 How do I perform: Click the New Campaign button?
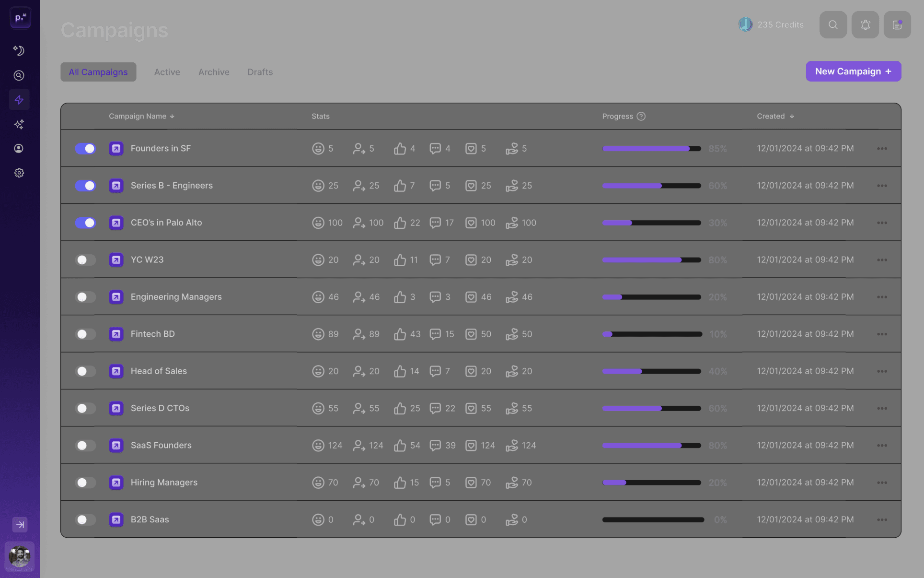(x=853, y=71)
